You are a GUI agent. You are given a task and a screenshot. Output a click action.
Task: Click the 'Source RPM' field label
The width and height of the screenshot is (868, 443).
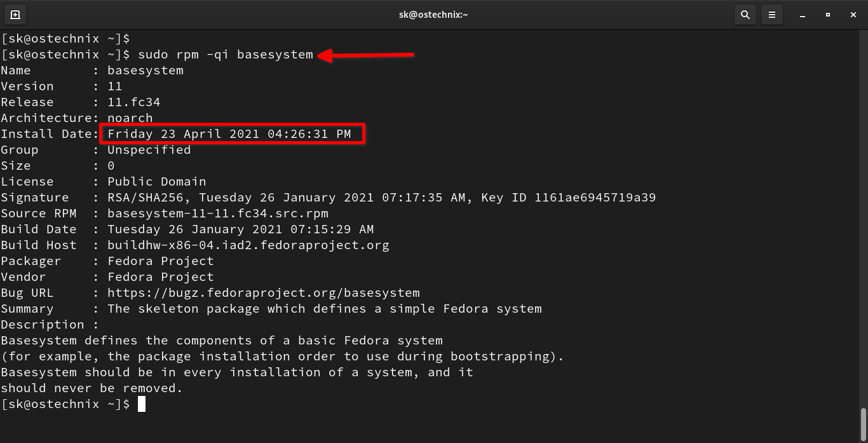[39, 214]
